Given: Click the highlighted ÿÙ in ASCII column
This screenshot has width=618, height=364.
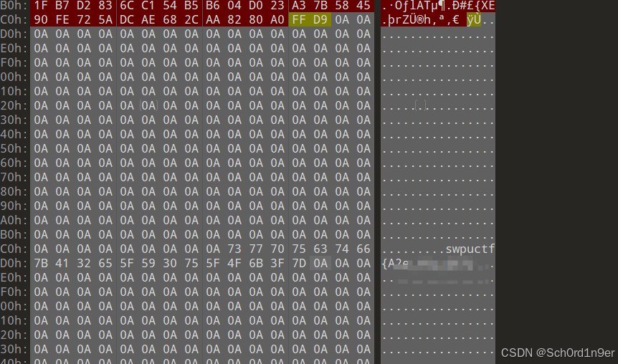Looking at the screenshot, I should tap(473, 19).
